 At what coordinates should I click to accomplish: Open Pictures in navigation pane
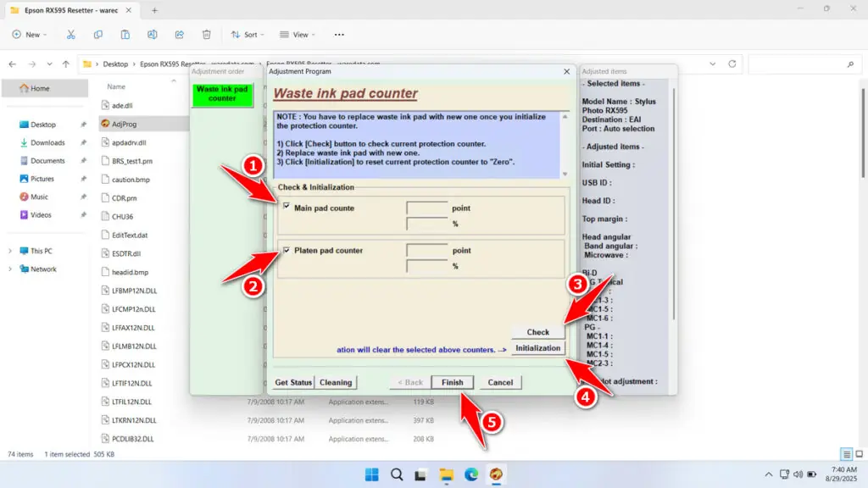point(42,179)
